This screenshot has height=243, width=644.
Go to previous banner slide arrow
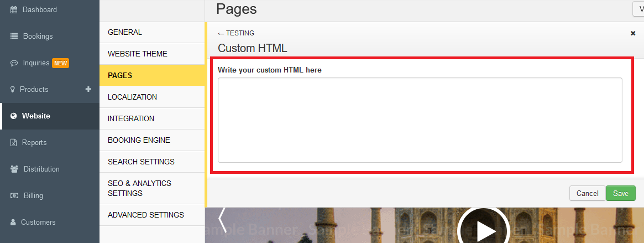tap(222, 220)
